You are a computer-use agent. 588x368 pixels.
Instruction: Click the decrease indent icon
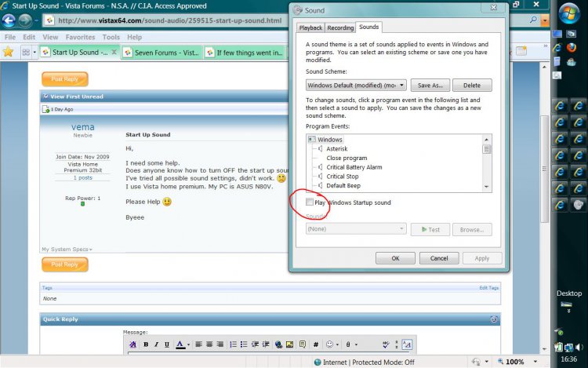click(255, 344)
